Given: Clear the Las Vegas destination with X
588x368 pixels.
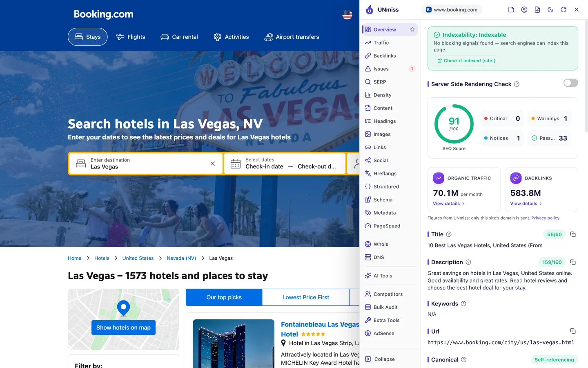Looking at the screenshot, I should tap(213, 164).
